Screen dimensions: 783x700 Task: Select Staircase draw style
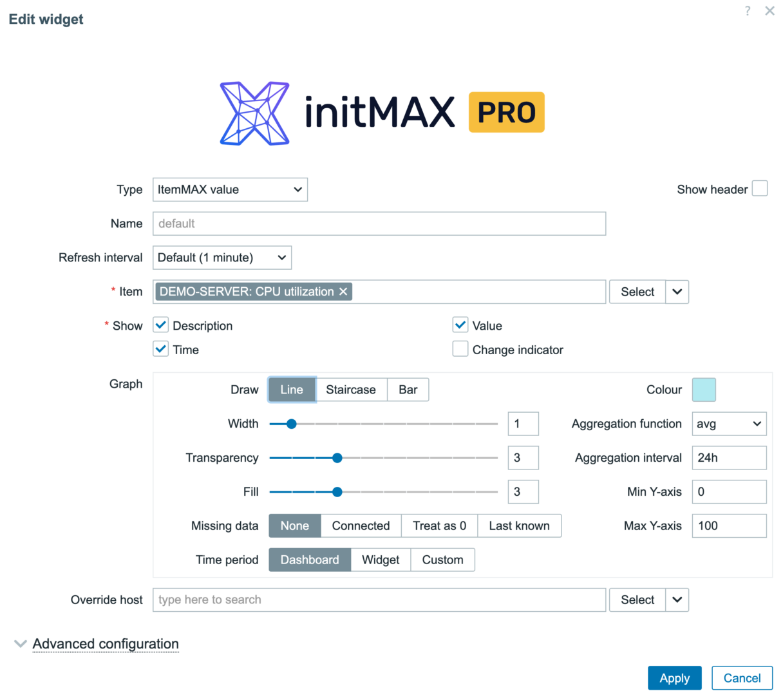351,390
